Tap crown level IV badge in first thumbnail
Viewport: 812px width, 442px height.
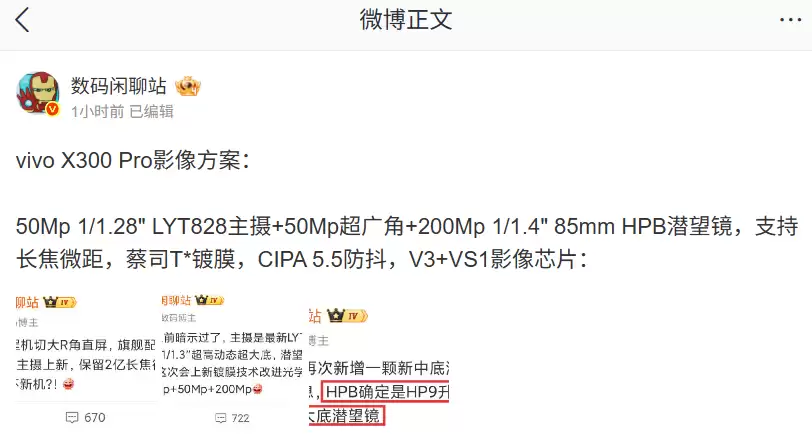coord(60,302)
